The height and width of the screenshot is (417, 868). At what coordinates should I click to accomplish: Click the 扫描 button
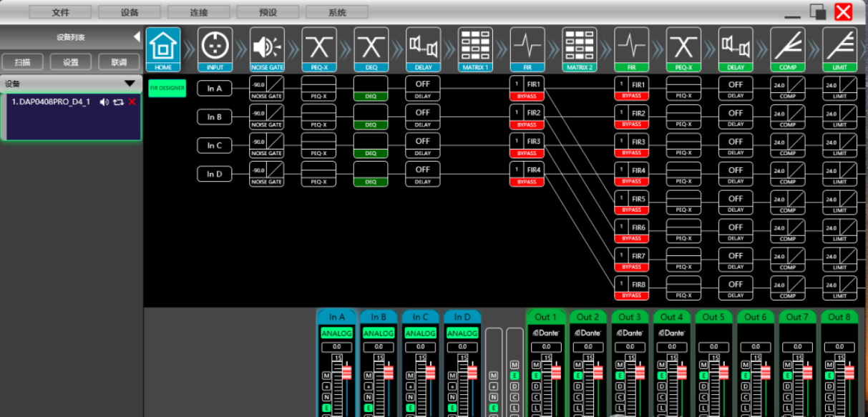(23, 62)
